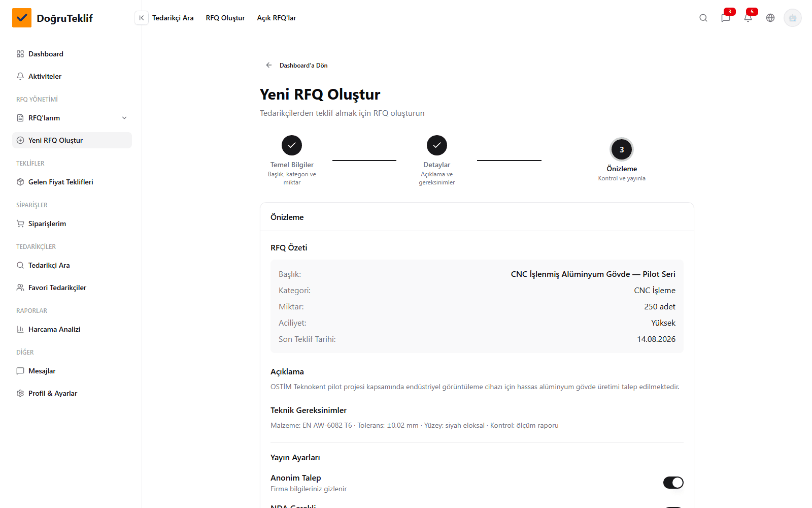Click the 'Anonim Talep' label
812x508 pixels.
[296, 478]
